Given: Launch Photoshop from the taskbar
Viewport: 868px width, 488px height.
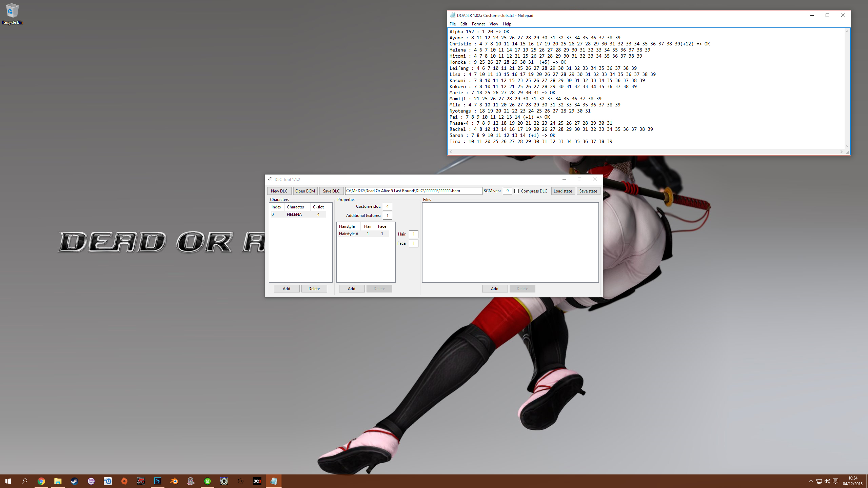Looking at the screenshot, I should point(158,481).
